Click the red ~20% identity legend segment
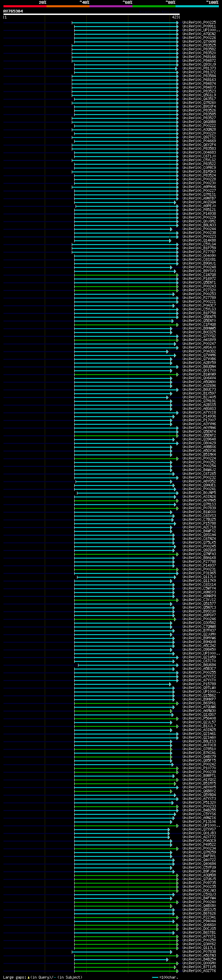Image resolution: width=222 pixels, height=980 pixels. pyautogui.click(x=25, y=6)
